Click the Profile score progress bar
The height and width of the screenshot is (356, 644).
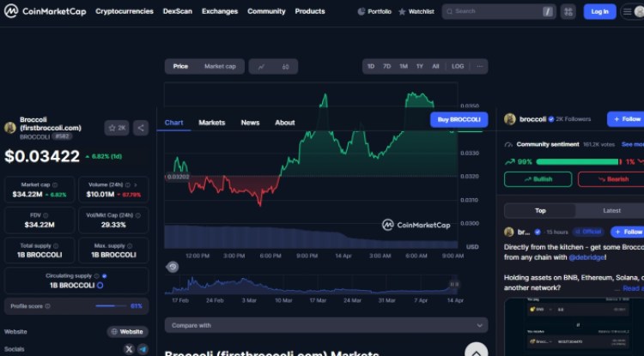coord(111,306)
